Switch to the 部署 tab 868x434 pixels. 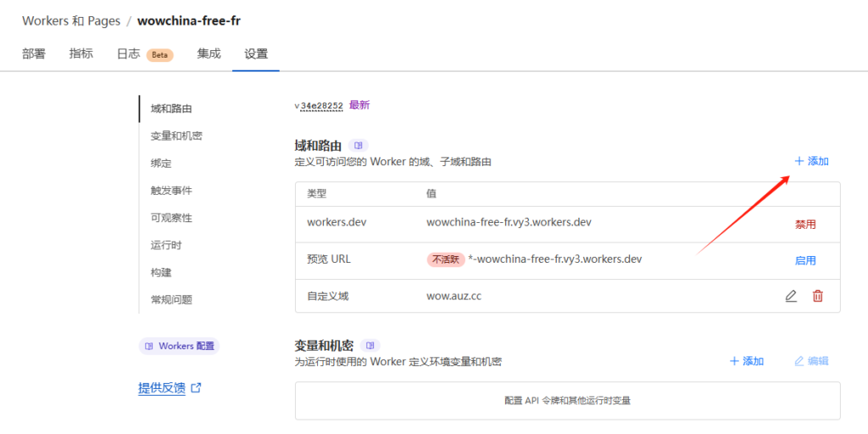[34, 53]
